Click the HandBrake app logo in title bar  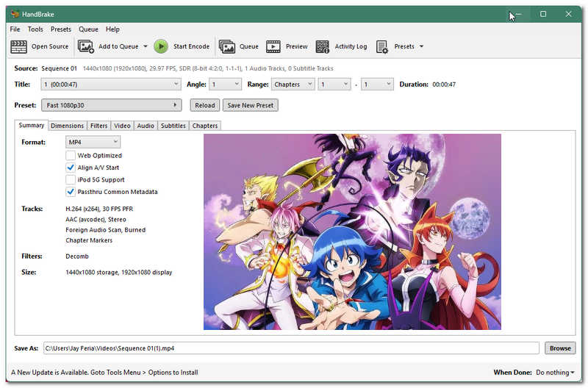click(x=15, y=14)
